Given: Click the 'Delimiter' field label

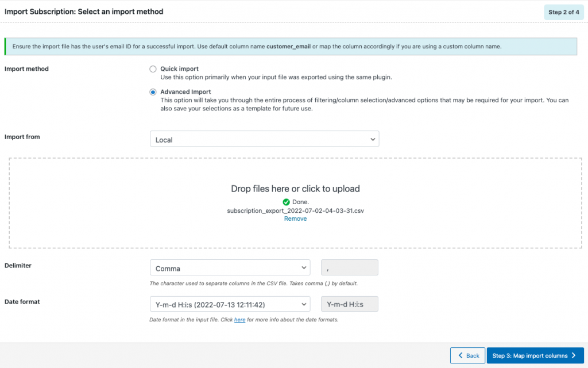Looking at the screenshot, I should (x=18, y=265).
